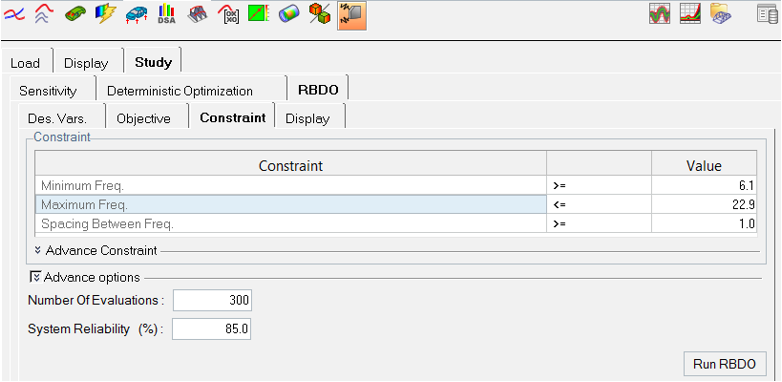The image size is (782, 382).
Task: Open the Objective tab
Action: 144,119
